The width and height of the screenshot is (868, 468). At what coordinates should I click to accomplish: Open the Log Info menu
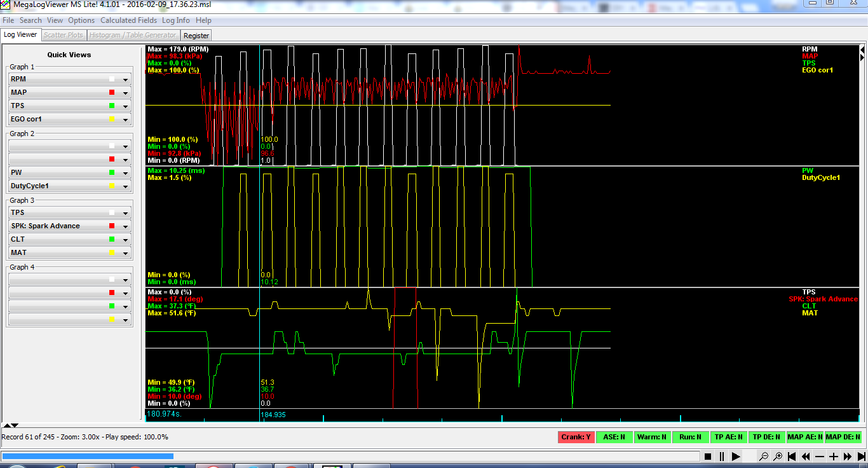point(177,20)
